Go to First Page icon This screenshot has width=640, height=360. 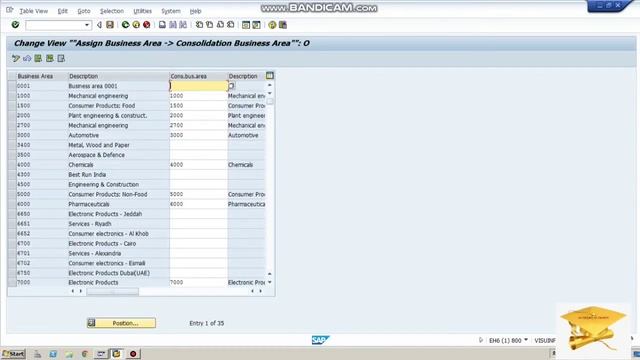[199, 25]
